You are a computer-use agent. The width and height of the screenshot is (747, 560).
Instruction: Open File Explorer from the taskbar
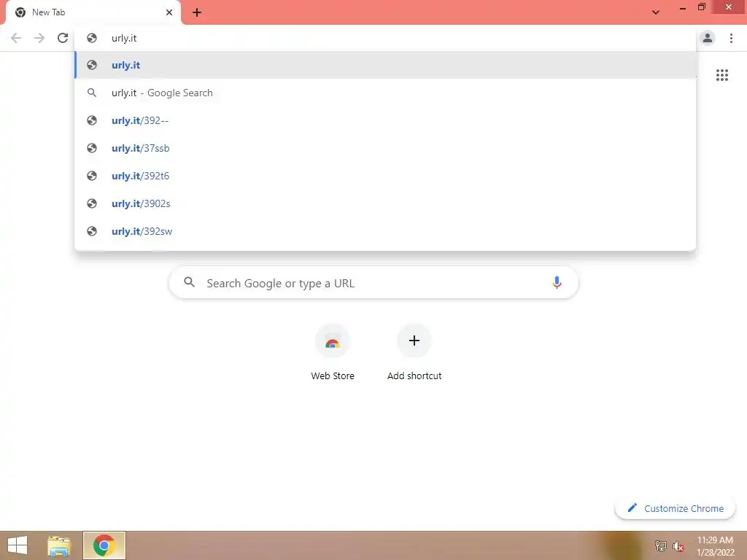pyautogui.click(x=59, y=545)
